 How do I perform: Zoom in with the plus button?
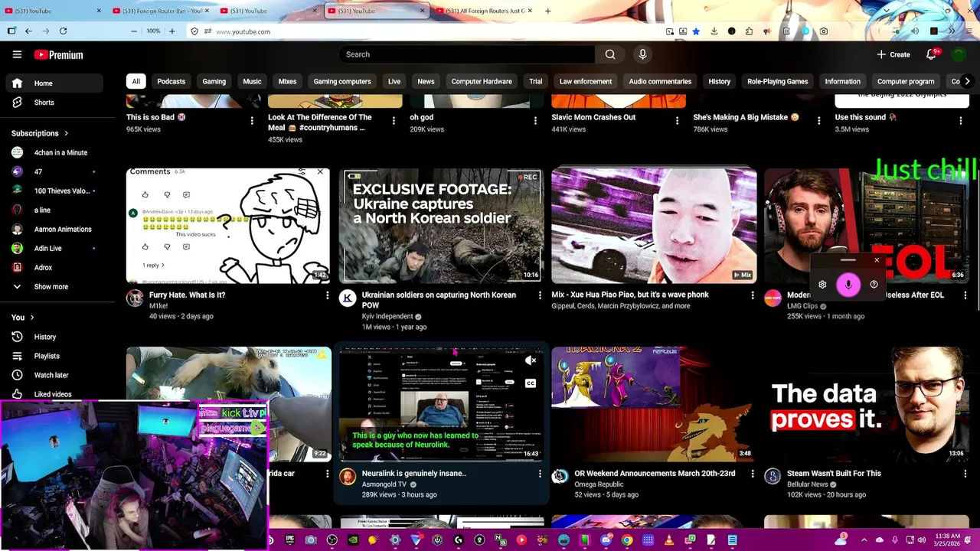[172, 31]
